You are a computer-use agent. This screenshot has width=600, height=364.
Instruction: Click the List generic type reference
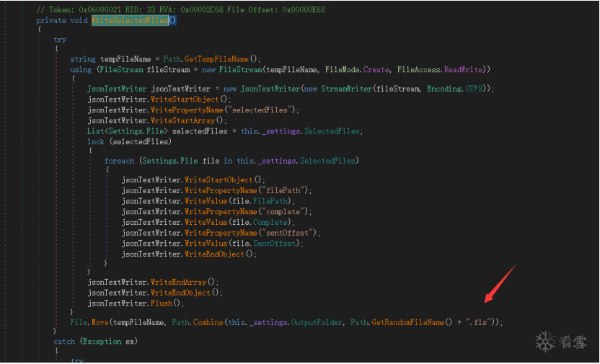point(95,131)
